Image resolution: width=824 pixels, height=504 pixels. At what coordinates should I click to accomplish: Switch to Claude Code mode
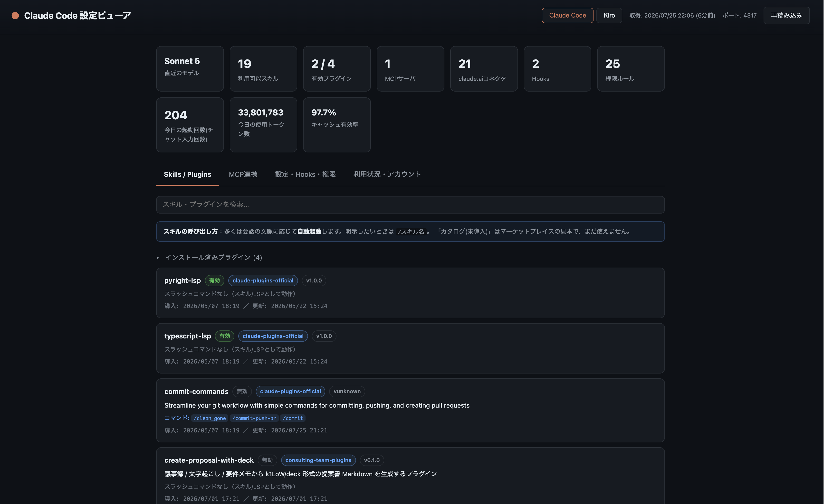pyautogui.click(x=567, y=15)
